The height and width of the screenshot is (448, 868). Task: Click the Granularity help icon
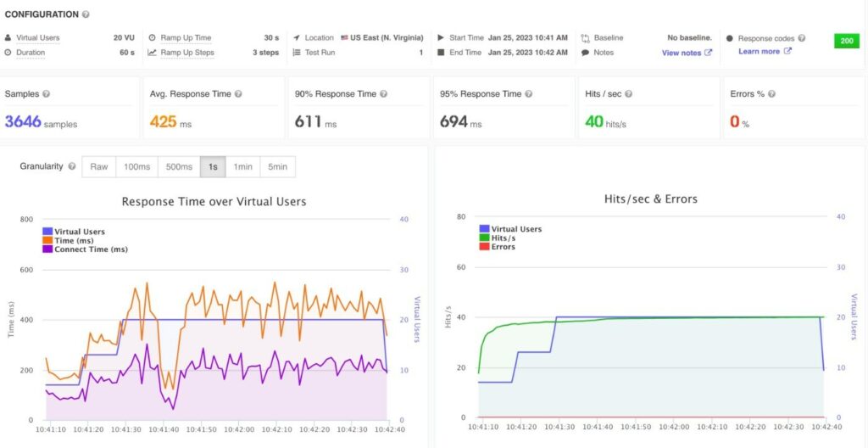[71, 166]
